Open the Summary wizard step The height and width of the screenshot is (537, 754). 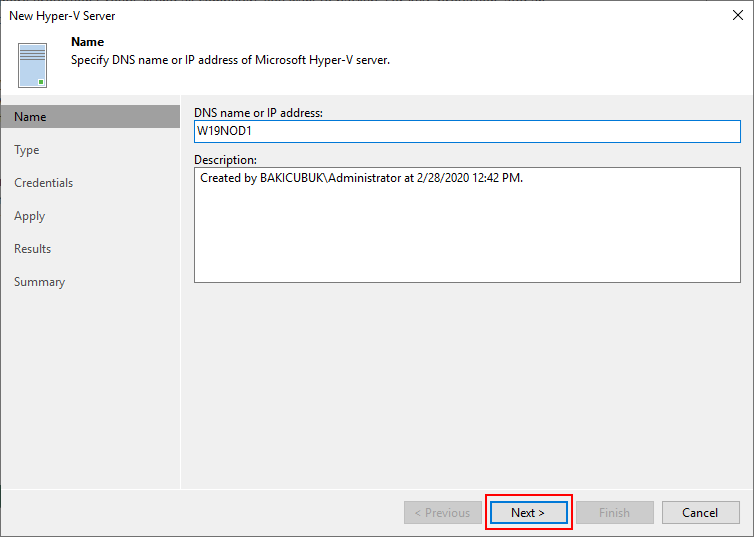pos(39,282)
